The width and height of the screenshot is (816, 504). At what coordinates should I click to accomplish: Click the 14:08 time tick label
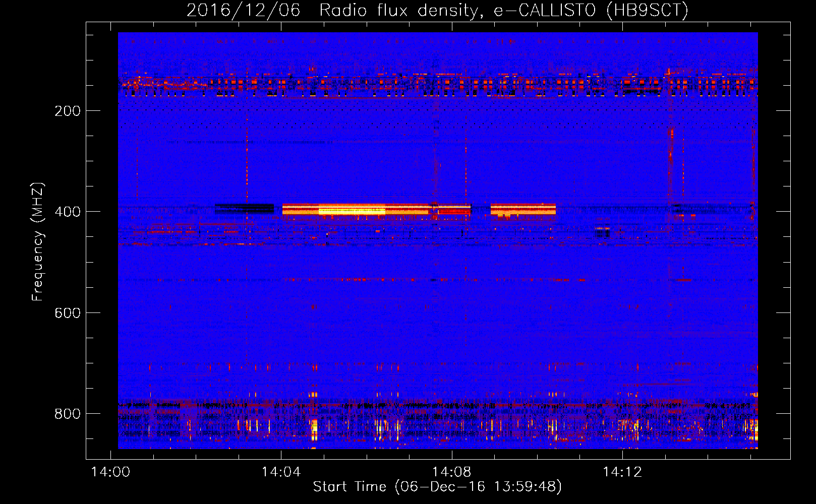(452, 472)
